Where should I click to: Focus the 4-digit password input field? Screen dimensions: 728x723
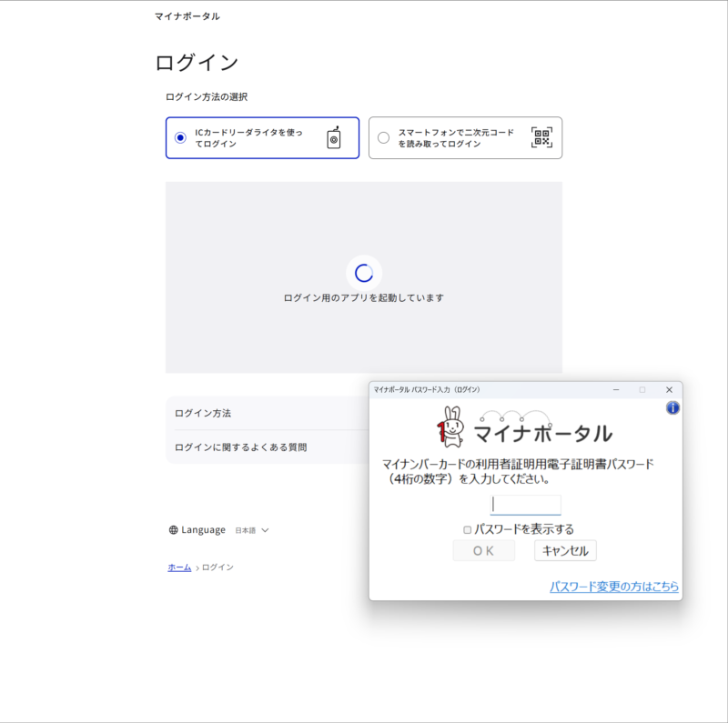[525, 505]
